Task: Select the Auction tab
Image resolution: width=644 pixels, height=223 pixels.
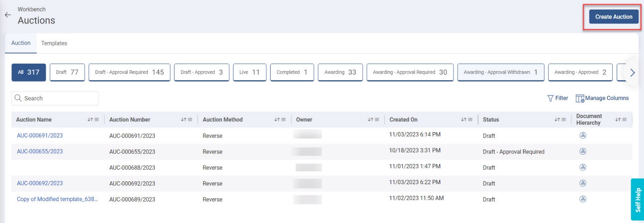Action: pos(21,43)
